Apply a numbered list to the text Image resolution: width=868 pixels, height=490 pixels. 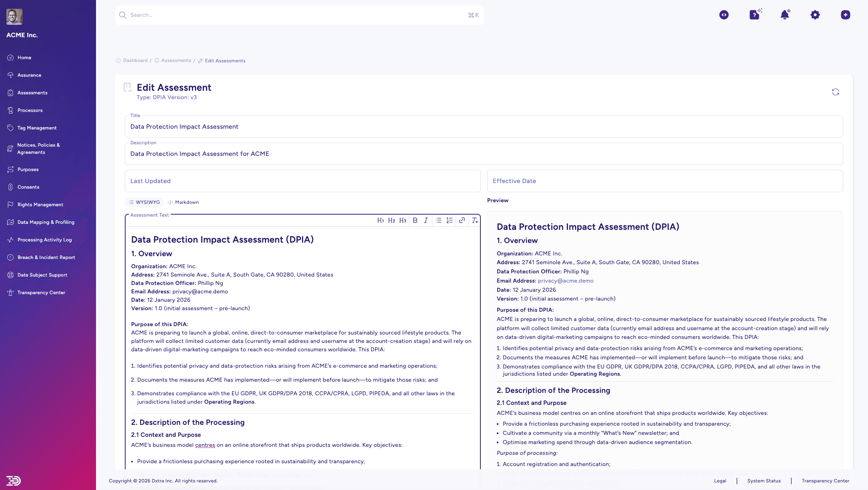pos(450,220)
